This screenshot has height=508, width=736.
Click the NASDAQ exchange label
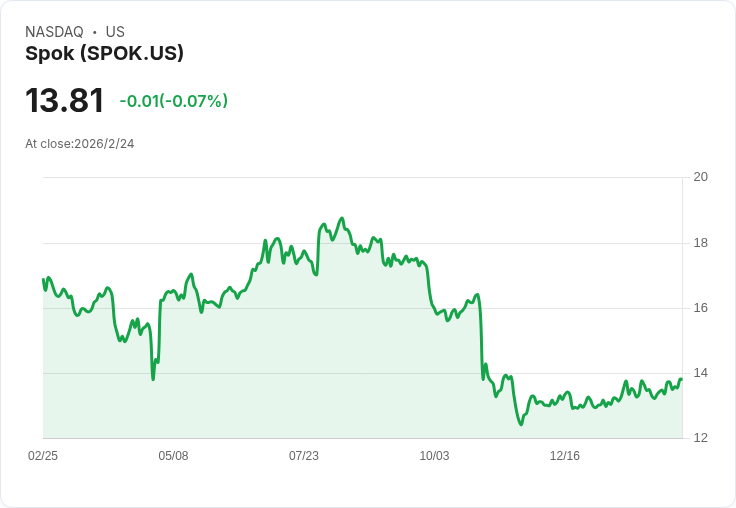coord(54,32)
